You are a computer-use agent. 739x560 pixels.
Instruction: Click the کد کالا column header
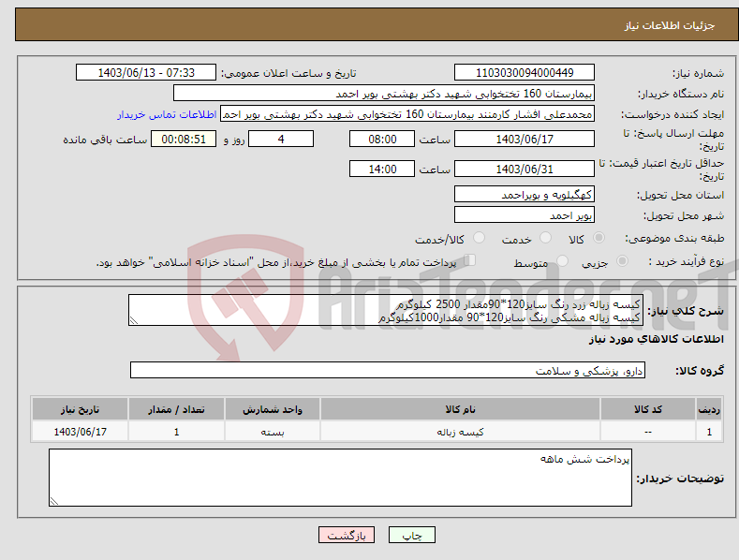[648, 409]
